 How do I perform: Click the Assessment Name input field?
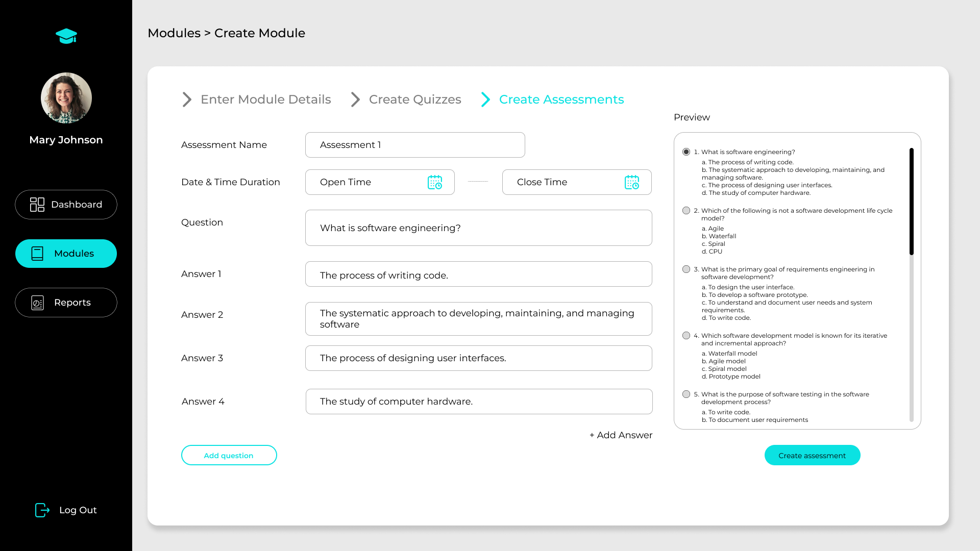point(414,145)
